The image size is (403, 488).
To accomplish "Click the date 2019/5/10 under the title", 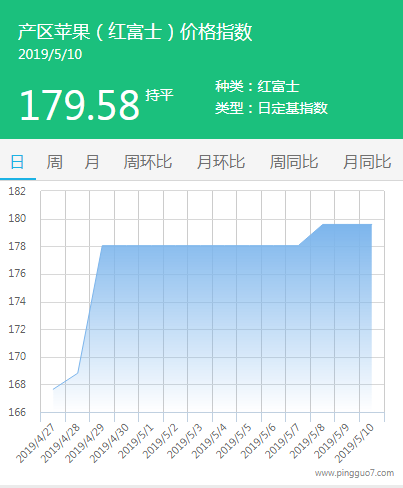I will coord(50,55).
